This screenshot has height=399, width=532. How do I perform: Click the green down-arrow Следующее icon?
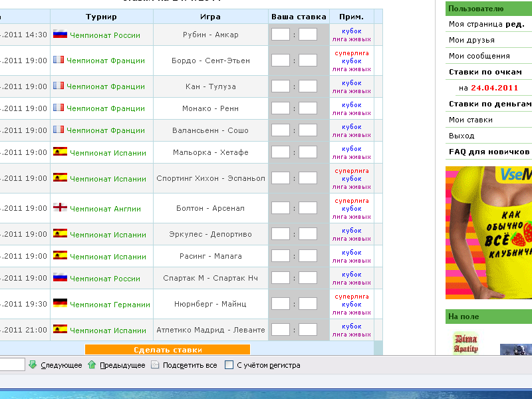point(33,364)
